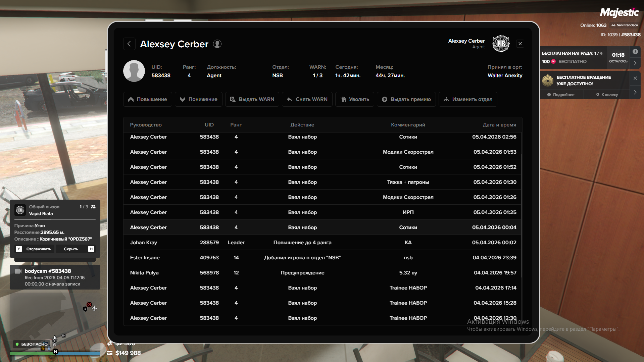
Task: Remove a warning via Снять WARN
Action: coord(307,99)
